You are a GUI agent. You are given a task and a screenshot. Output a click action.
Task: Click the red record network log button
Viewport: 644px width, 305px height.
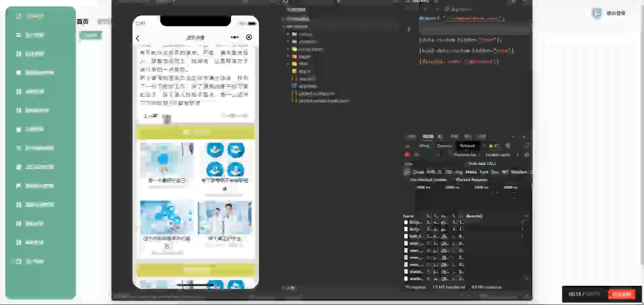pyautogui.click(x=407, y=155)
